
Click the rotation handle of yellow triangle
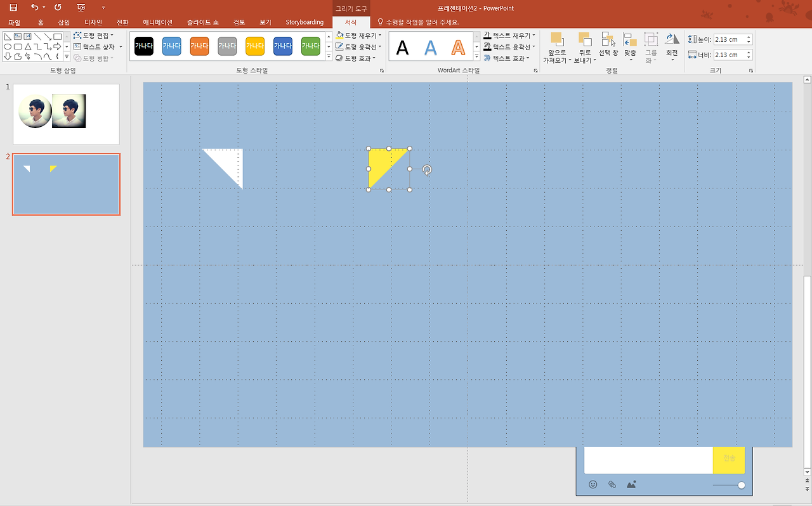(x=427, y=170)
